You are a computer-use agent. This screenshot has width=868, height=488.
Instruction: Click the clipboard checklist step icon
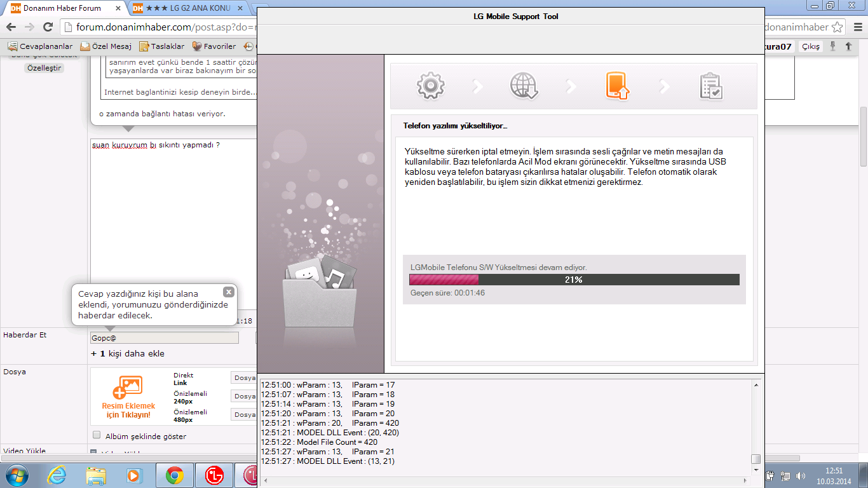[710, 86]
